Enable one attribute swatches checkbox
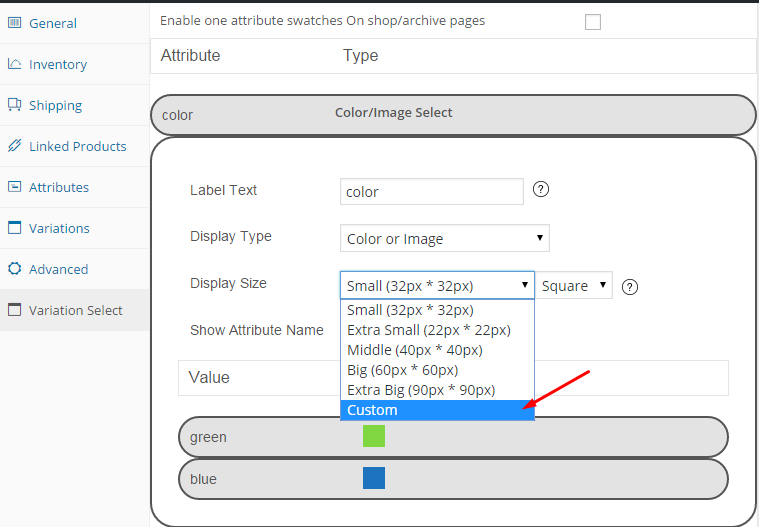The width and height of the screenshot is (759, 527). (x=593, y=22)
